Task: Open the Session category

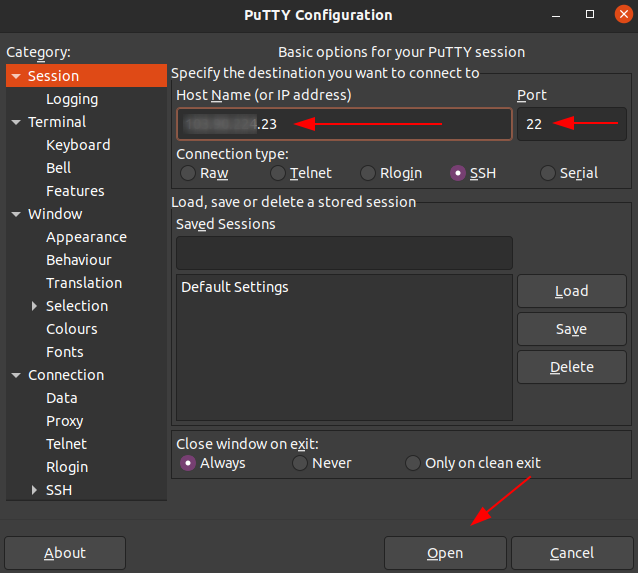Action: [86, 76]
